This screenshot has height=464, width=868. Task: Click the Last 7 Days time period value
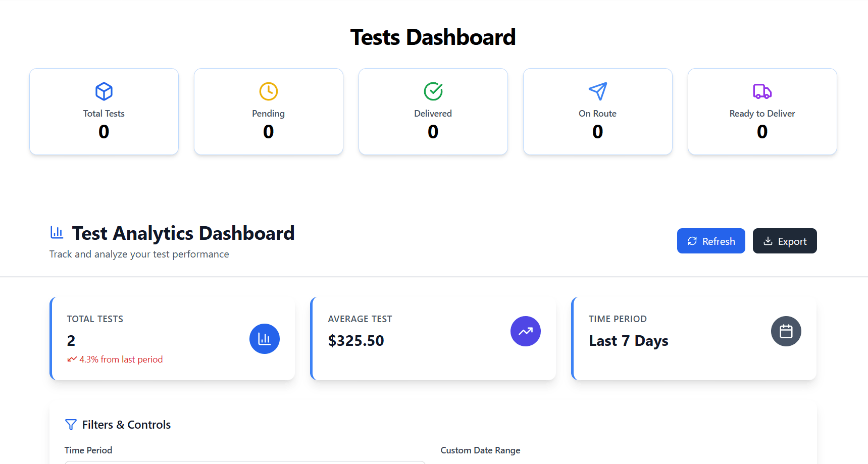click(629, 341)
